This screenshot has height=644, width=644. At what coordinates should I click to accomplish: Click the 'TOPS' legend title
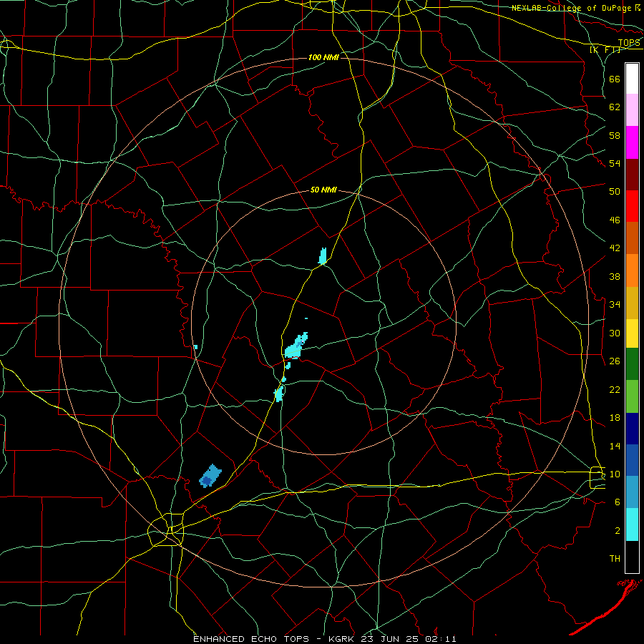(629, 43)
